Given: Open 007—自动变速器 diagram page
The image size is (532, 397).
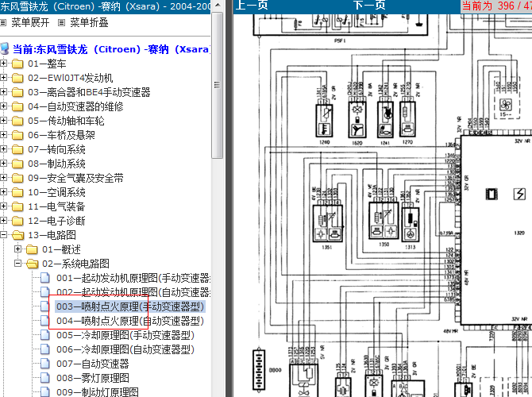Looking at the screenshot, I should [x=93, y=364].
